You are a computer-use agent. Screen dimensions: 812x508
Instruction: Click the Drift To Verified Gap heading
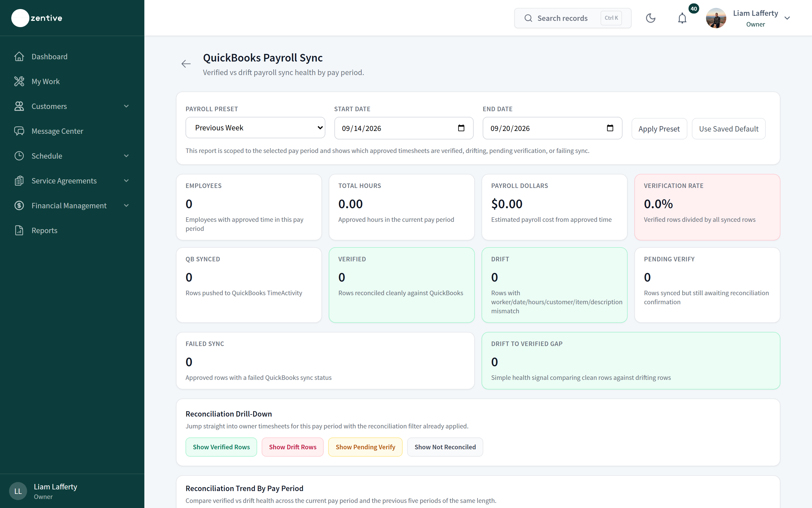[527, 344]
